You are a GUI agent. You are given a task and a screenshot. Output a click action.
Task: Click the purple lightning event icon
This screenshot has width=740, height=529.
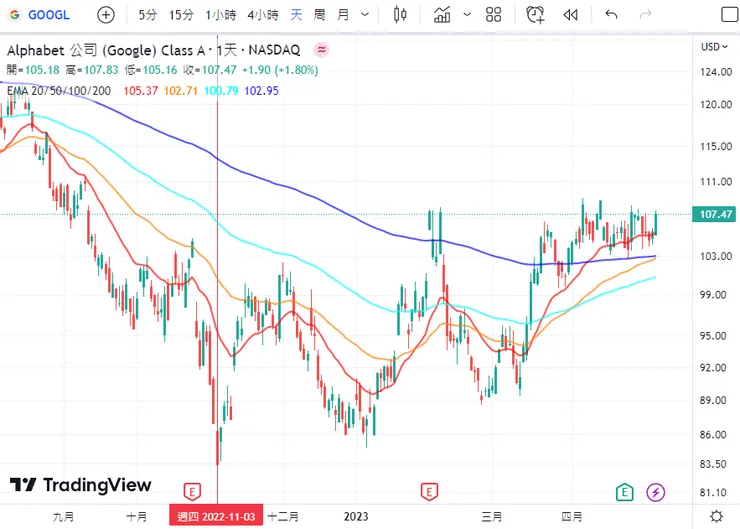tap(656, 492)
